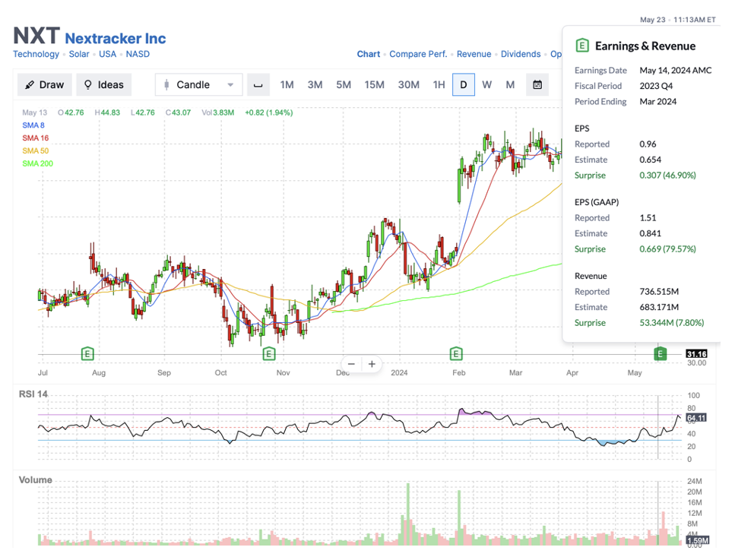The width and height of the screenshot is (735, 560).
Task: Click the NXT ticker symbol
Action: click(36, 36)
